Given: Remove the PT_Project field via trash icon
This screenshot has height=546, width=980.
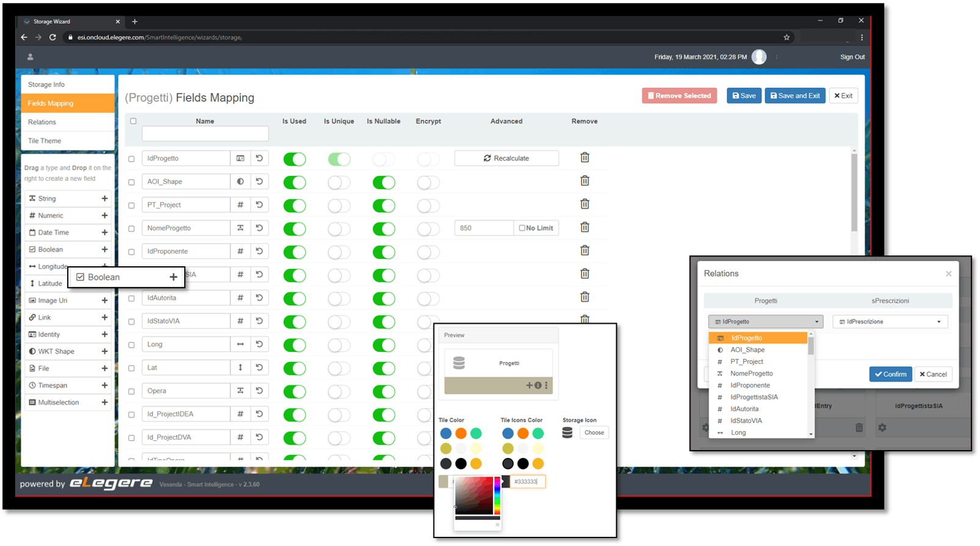Looking at the screenshot, I should (x=585, y=204).
